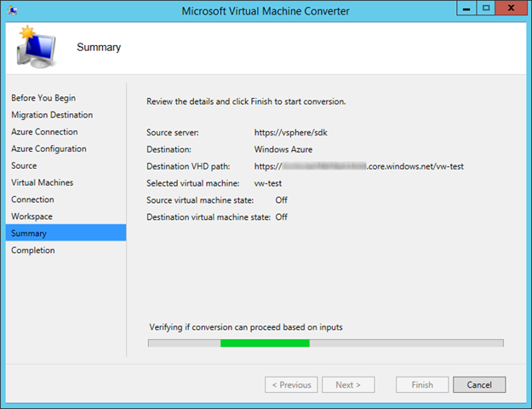Click the destination virtual machine state Off
This screenshot has width=532, height=409.
[281, 217]
